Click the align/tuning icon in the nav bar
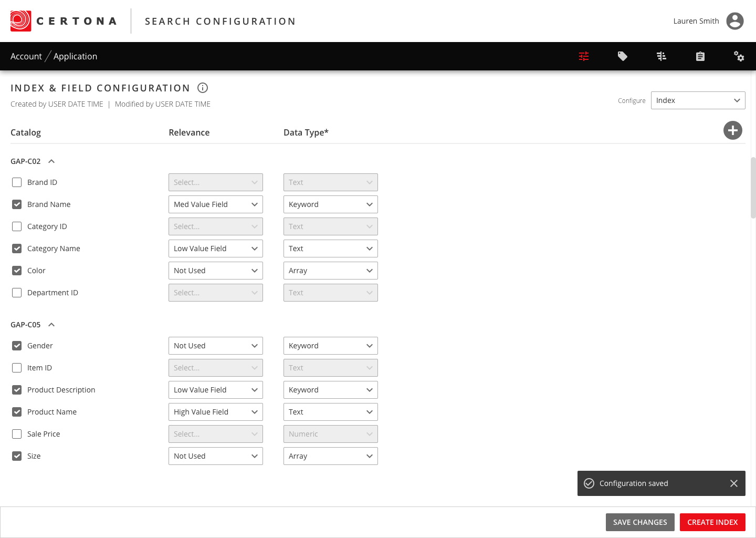This screenshot has width=756, height=538. [661, 56]
